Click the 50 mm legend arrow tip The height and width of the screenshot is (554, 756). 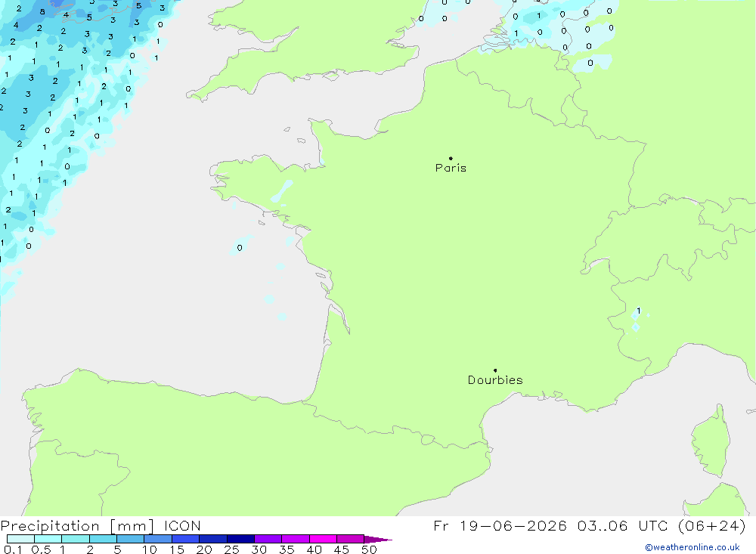(379, 539)
